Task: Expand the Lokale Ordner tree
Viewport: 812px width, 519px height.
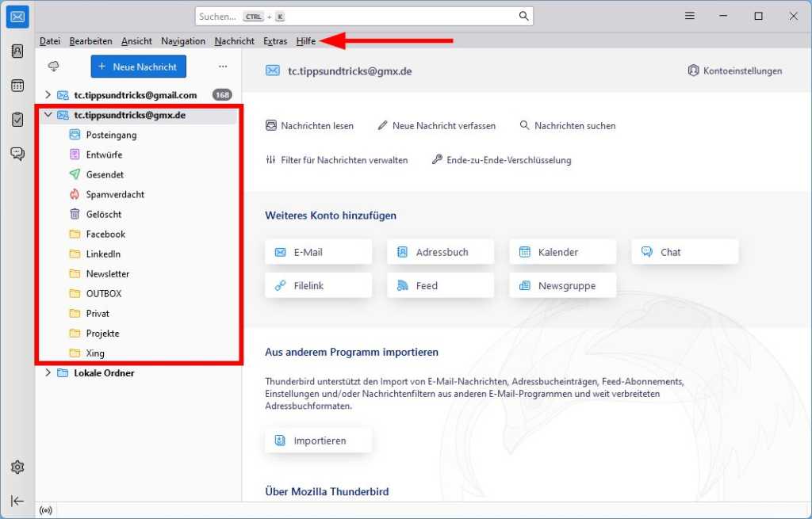Action: click(48, 372)
